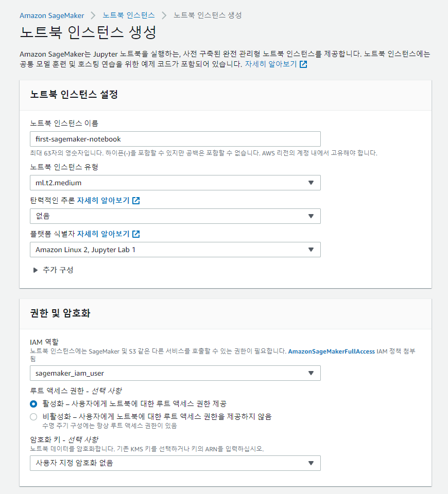The width and height of the screenshot is (448, 494).
Task: Open the Amazon SageMaker breadcrumb link
Action: coord(51,15)
